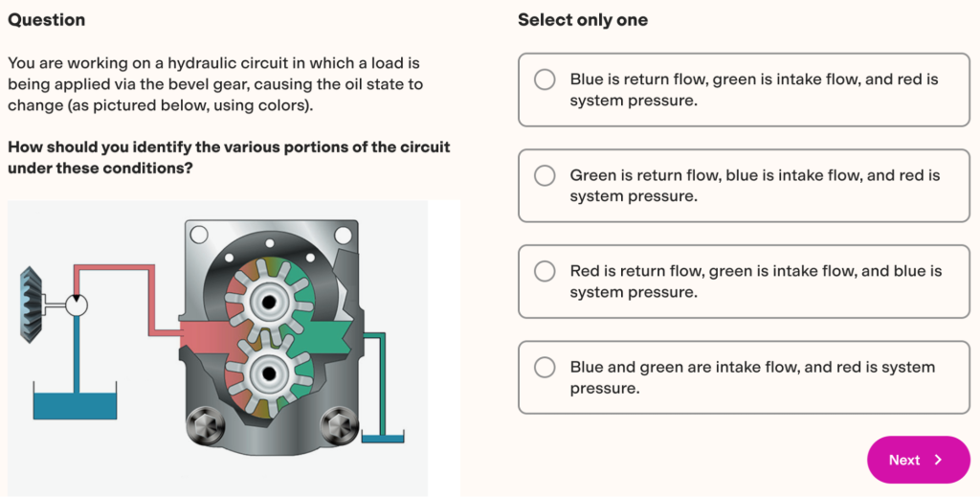Click the upper gear inside the pump
The image size is (980, 497).
click(269, 305)
